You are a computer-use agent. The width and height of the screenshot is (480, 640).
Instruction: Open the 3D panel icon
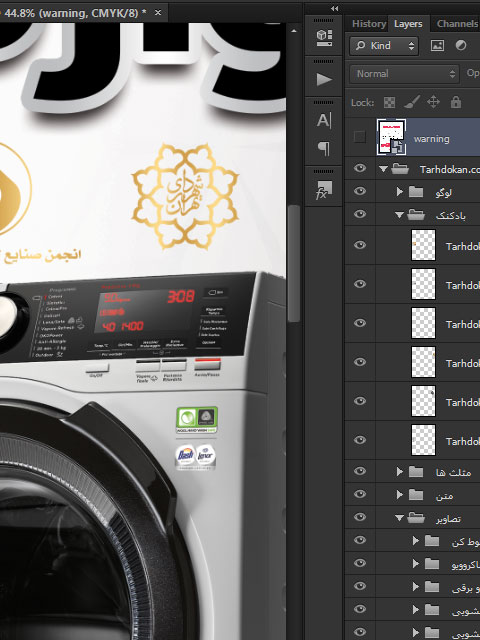(324, 38)
